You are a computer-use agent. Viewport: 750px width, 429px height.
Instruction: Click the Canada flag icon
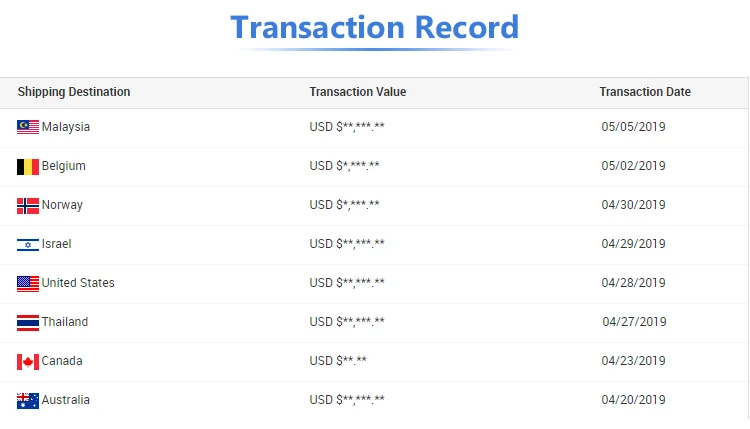(28, 362)
